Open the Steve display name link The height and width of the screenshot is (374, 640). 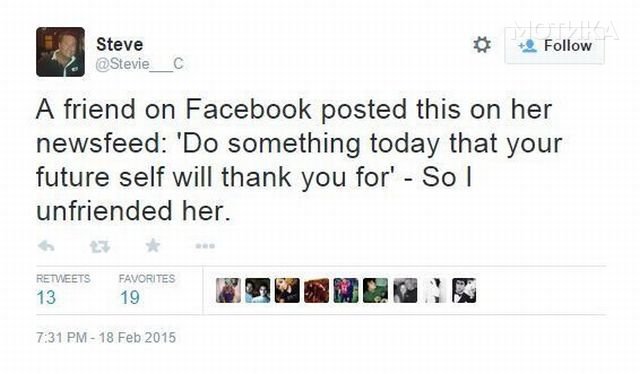pos(120,44)
